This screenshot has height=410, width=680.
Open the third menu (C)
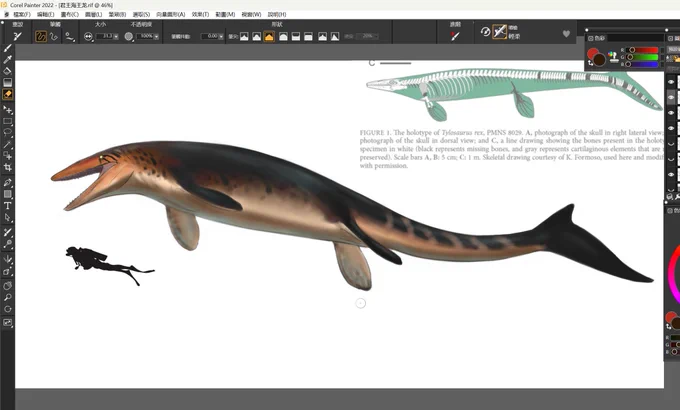pyautogui.click(x=70, y=14)
